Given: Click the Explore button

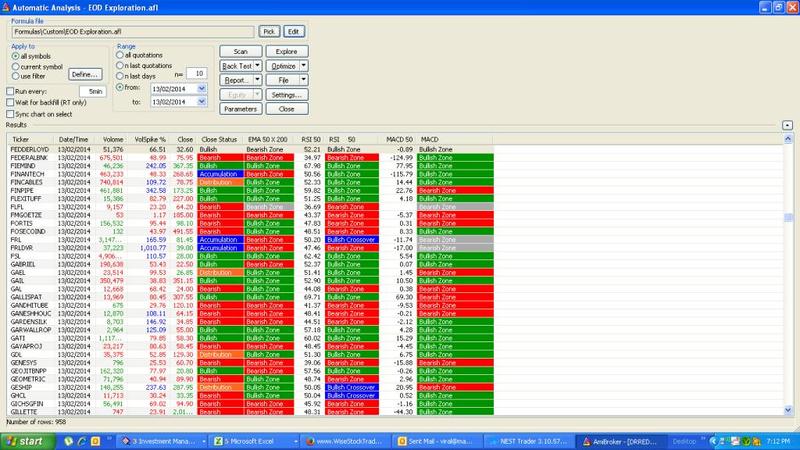Looking at the screenshot, I should click(x=287, y=52).
